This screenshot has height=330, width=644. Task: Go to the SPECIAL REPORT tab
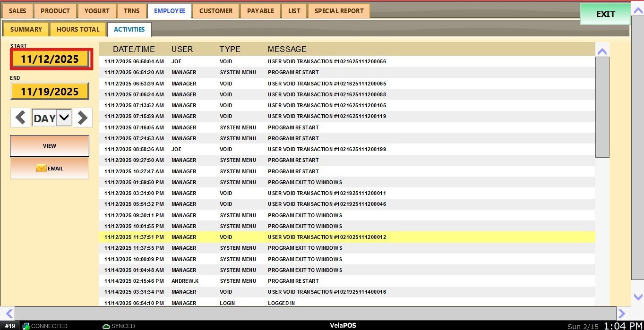click(339, 11)
